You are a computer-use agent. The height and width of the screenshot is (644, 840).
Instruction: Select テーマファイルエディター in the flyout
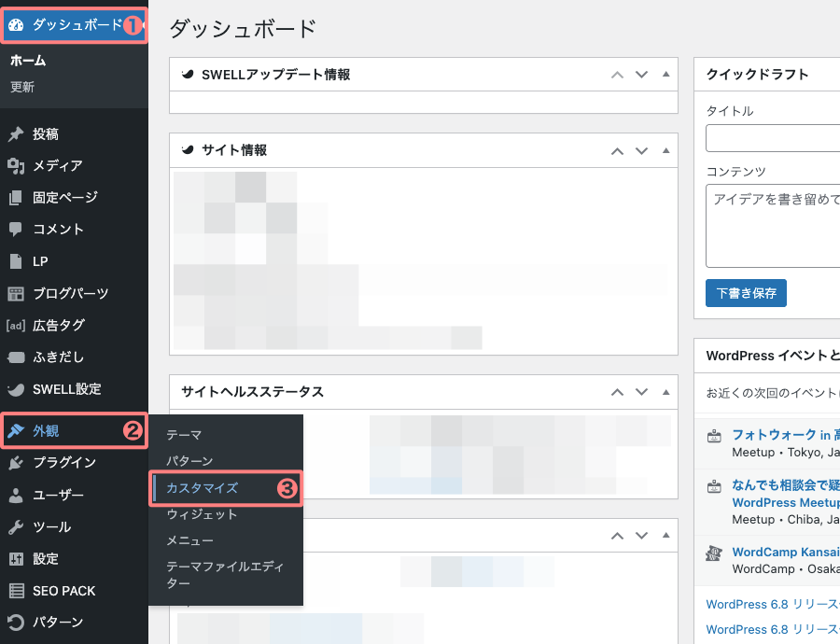tap(224, 575)
